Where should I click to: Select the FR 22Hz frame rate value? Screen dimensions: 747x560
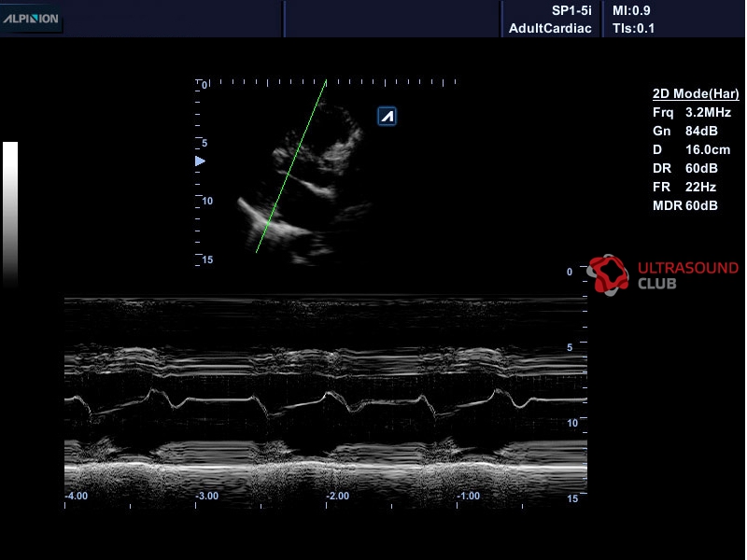click(x=684, y=187)
